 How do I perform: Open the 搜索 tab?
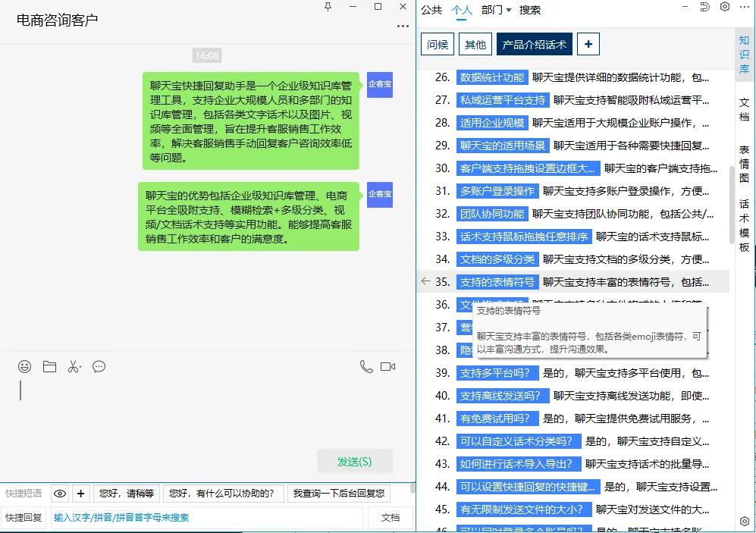coord(530,10)
